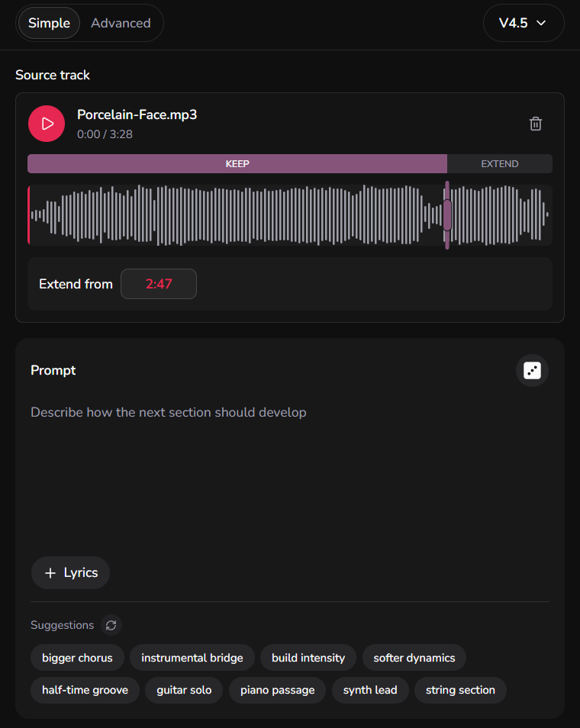Add the string section suggestion
The height and width of the screenshot is (728, 580).
[x=460, y=690]
